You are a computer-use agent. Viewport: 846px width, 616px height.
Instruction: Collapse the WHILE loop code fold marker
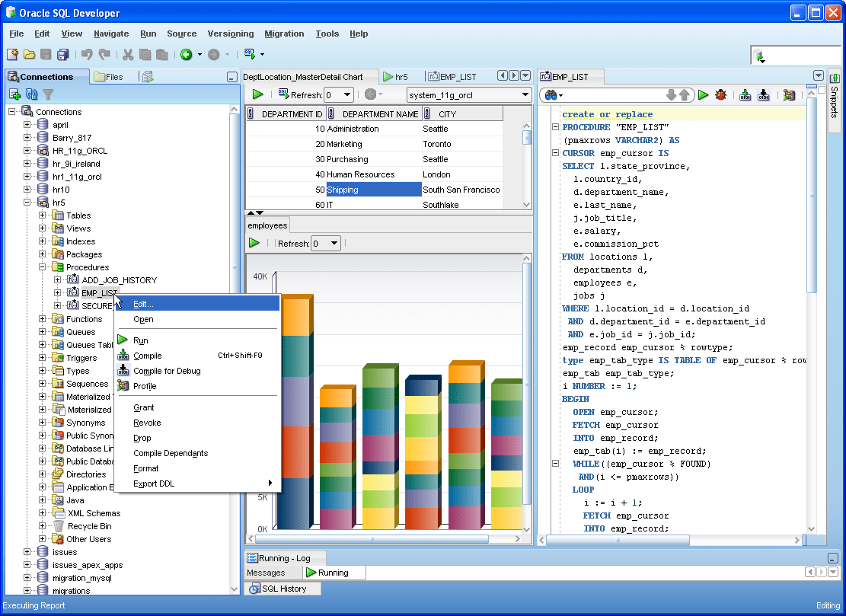555,464
